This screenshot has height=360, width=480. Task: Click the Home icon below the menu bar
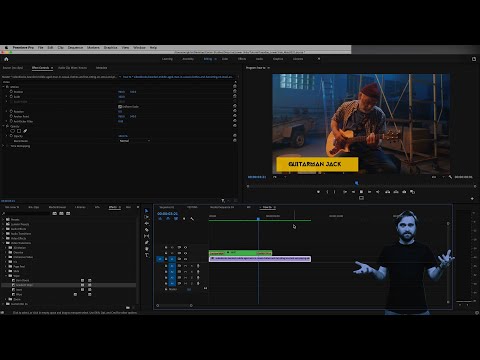pyautogui.click(x=6, y=59)
